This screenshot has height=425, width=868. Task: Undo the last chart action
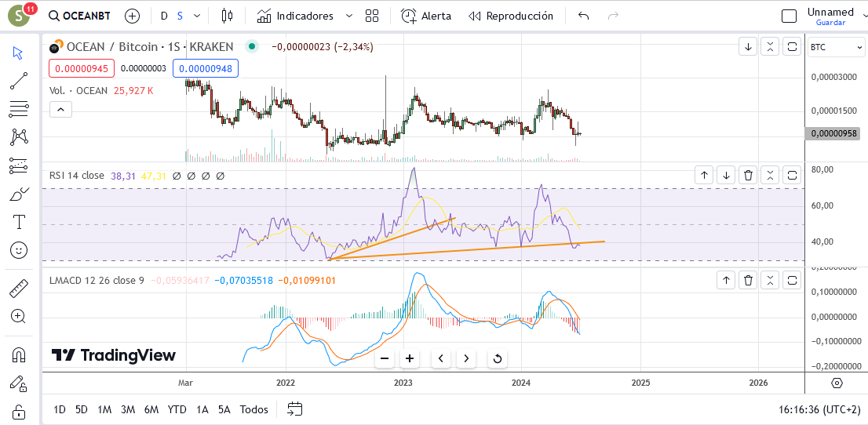583,16
